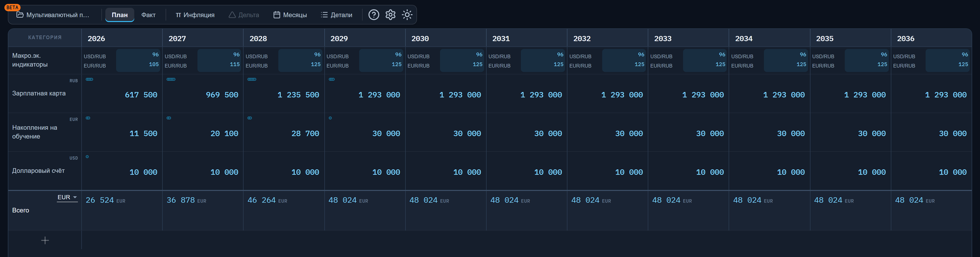Click the Долларовый счёт category row label
This screenshot has width=980, height=257.
(x=38, y=171)
